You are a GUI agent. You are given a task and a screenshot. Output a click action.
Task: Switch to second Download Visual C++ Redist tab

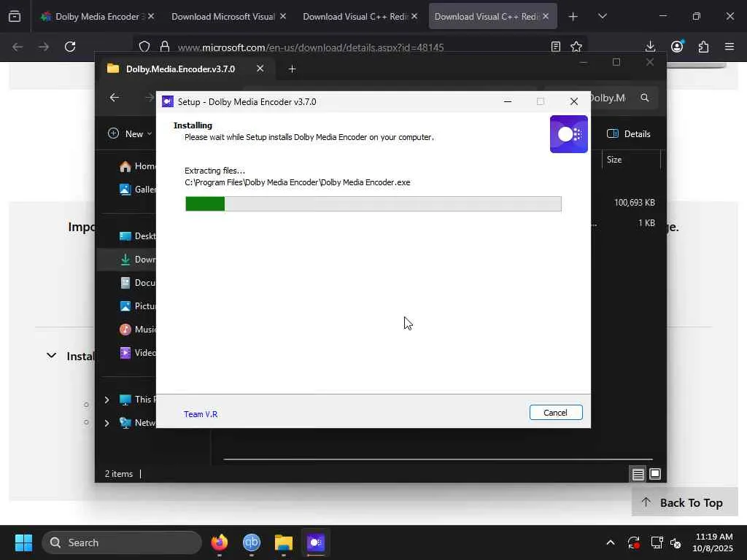point(486,17)
